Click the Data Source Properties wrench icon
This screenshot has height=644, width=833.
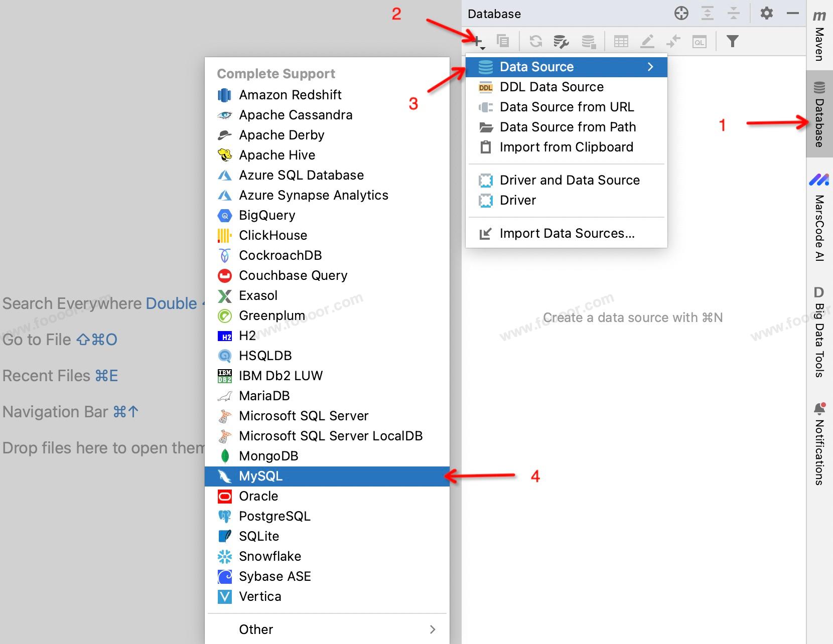(561, 42)
